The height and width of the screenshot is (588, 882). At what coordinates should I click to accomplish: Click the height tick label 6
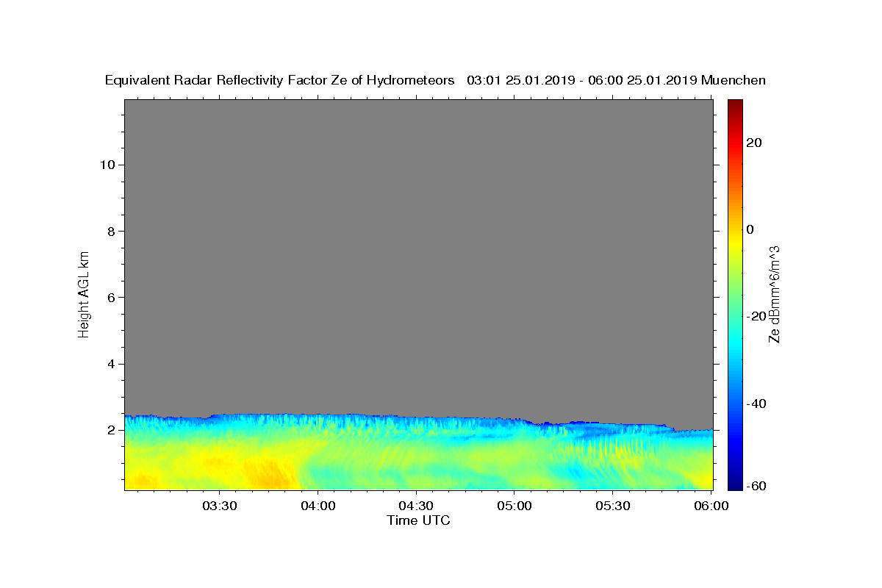click(x=110, y=297)
